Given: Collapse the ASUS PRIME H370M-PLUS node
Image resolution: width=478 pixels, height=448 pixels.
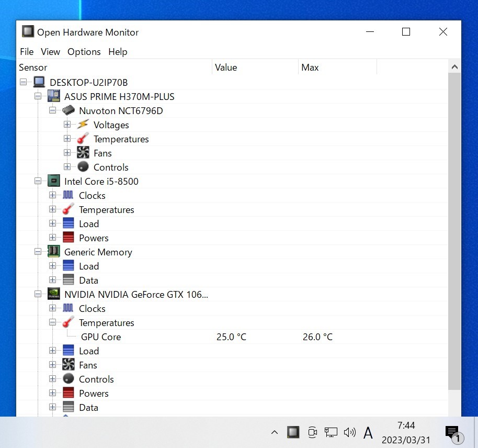Looking at the screenshot, I should coord(38,96).
